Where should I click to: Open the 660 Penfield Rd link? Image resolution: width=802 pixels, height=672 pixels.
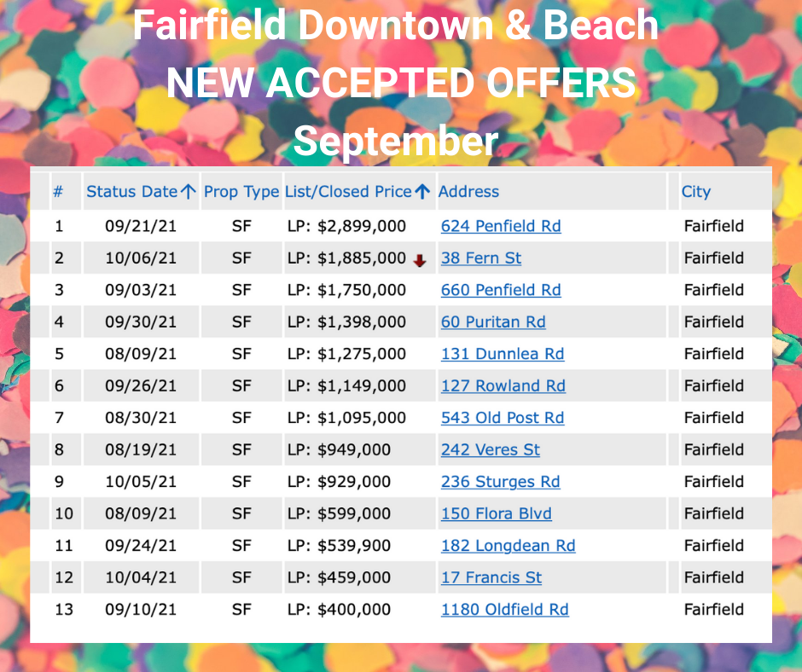pos(501,290)
